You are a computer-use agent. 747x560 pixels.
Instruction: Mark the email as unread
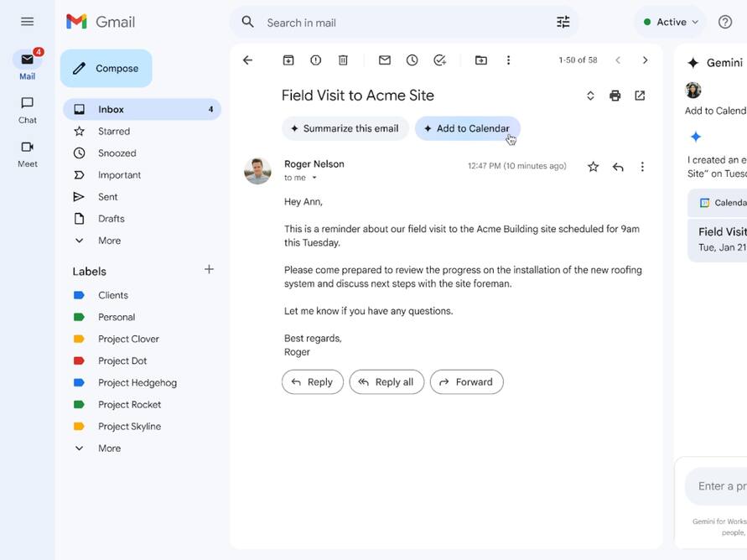coord(385,60)
